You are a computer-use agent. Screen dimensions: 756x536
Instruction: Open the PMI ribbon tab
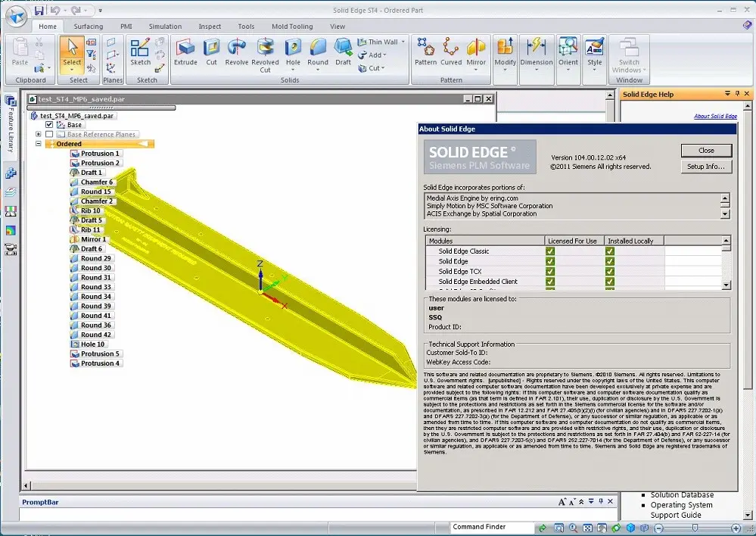tap(126, 26)
